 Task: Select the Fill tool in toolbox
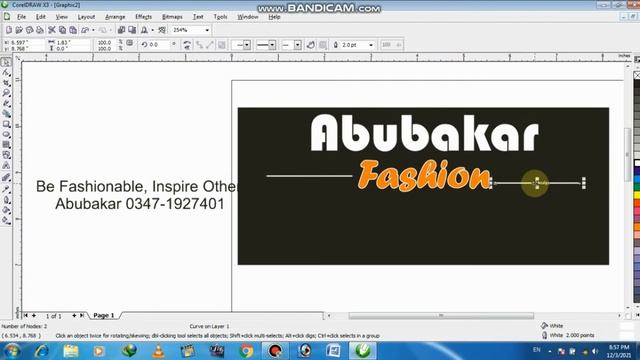click(6, 210)
